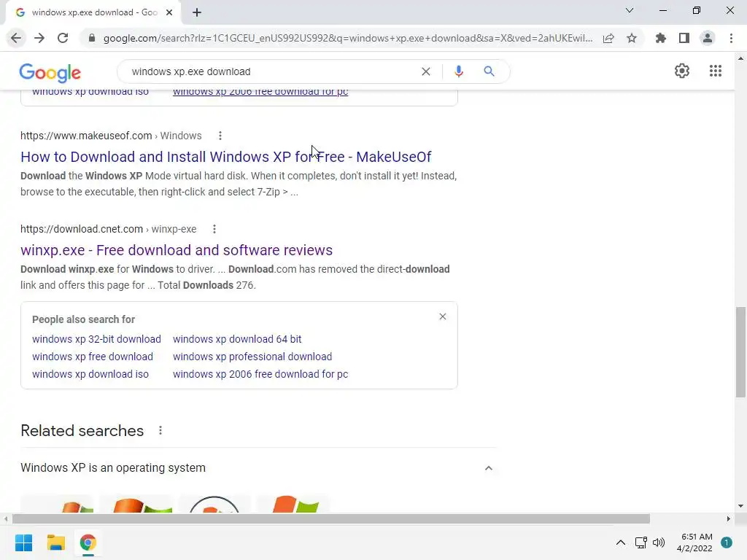Screen dimensions: 747x560
Task: Clear the search query with the X
Action: click(426, 71)
